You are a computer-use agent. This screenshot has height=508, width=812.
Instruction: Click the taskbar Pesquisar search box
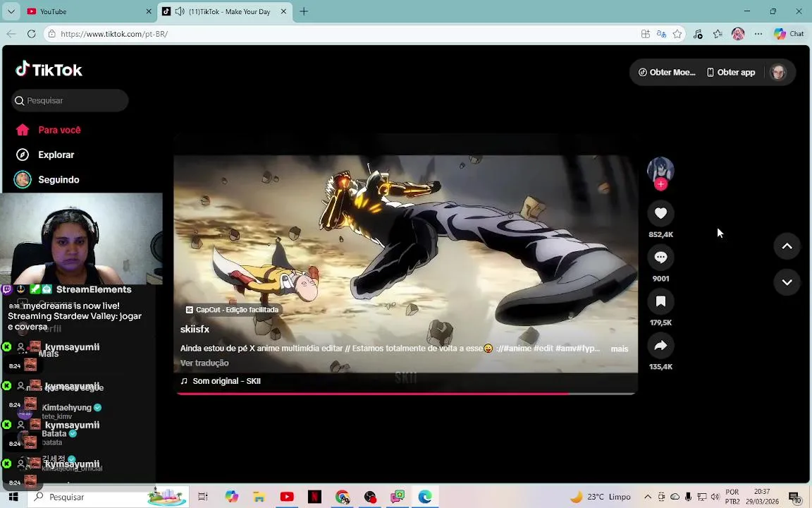108,497
